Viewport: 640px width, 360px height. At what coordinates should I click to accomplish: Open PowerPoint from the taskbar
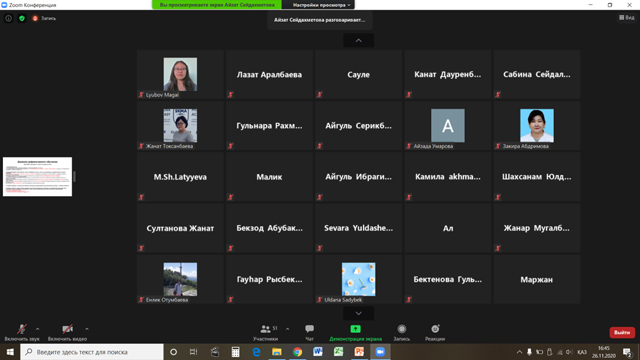359,352
